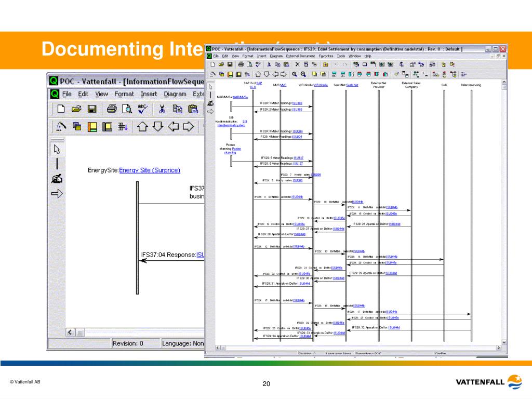This screenshot has height=399, width=532.
Task: Click scroll up arrow in front window
Action: [504, 82]
